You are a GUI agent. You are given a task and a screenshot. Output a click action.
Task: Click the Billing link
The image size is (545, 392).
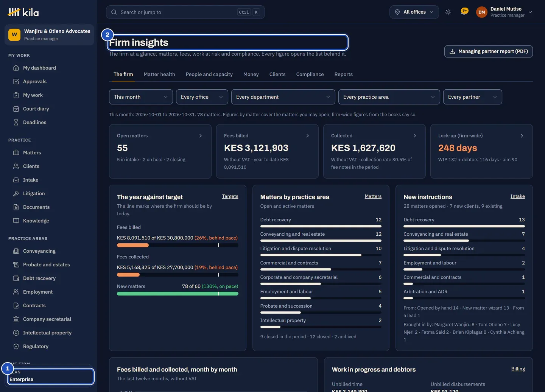coord(518,369)
